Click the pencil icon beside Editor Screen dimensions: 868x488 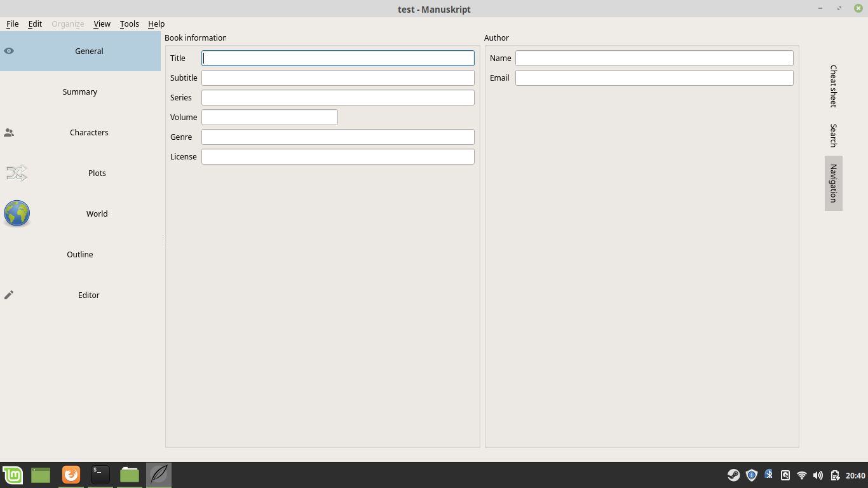point(9,295)
